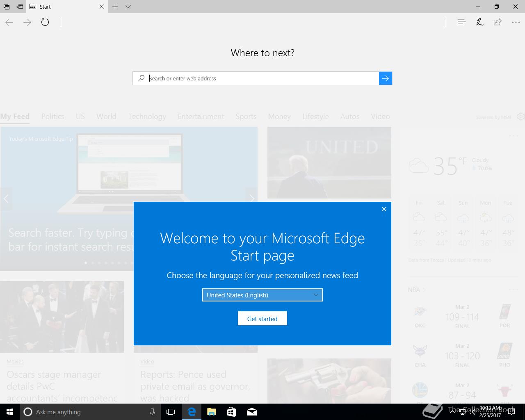525x420 pixels.
Task: Select the US feed tab
Action: pos(80,116)
